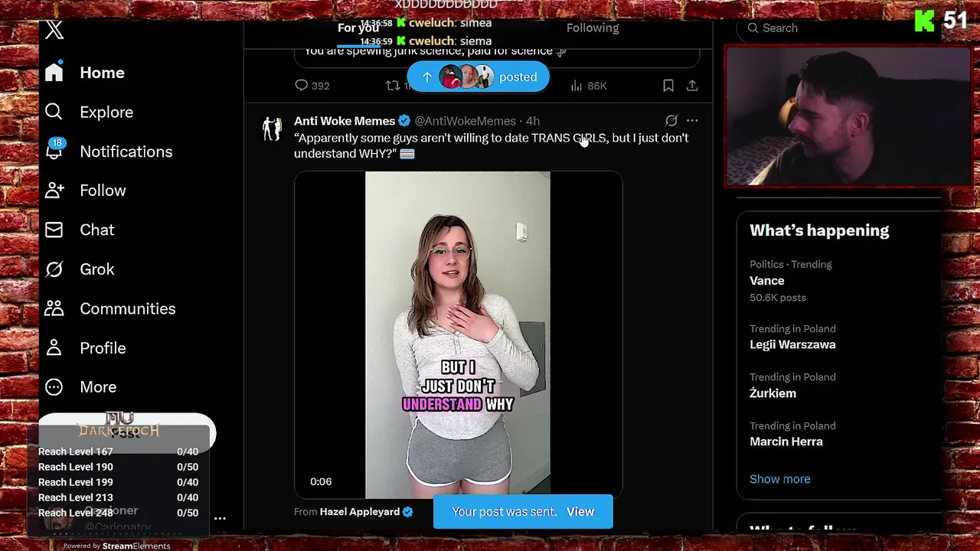Viewport: 980px width, 551px height.
Task: Click the Follow person-plus icon
Action: click(54, 191)
